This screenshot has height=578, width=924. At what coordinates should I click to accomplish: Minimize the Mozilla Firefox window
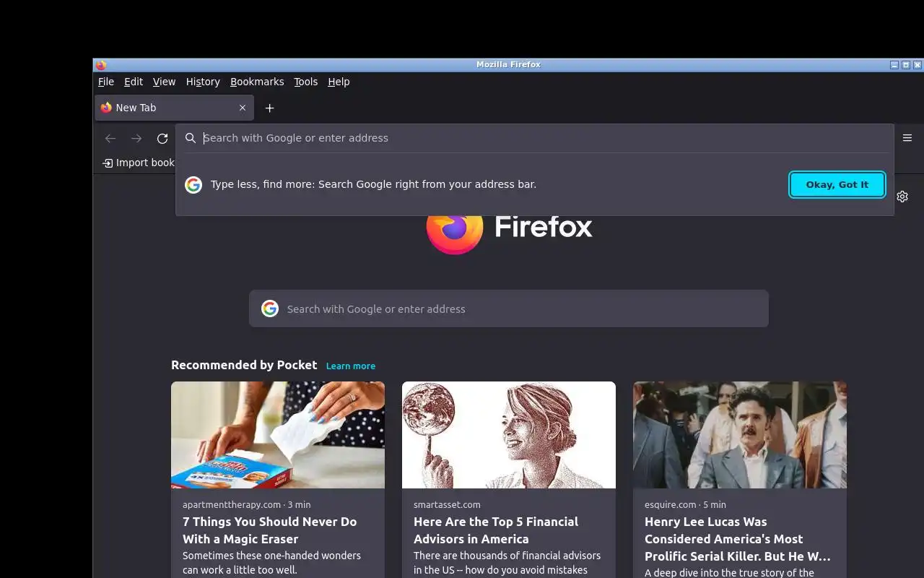894,65
